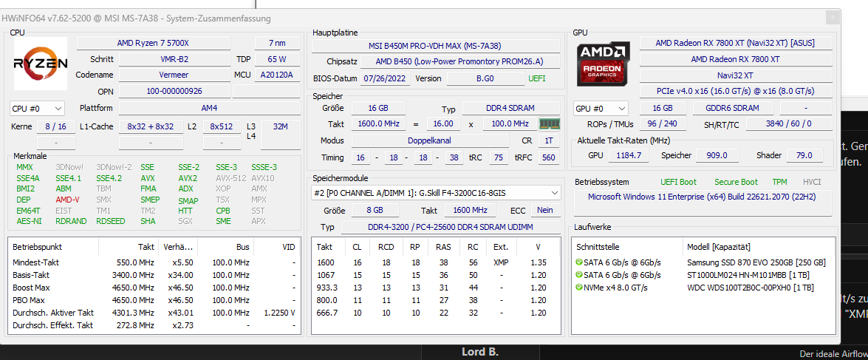Click the BIOS date 07/26/2022 field

(386, 78)
